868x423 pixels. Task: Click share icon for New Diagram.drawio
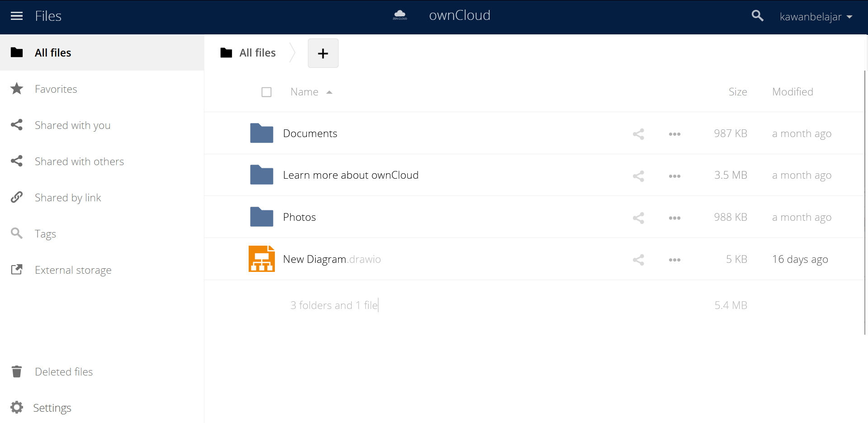[638, 260]
